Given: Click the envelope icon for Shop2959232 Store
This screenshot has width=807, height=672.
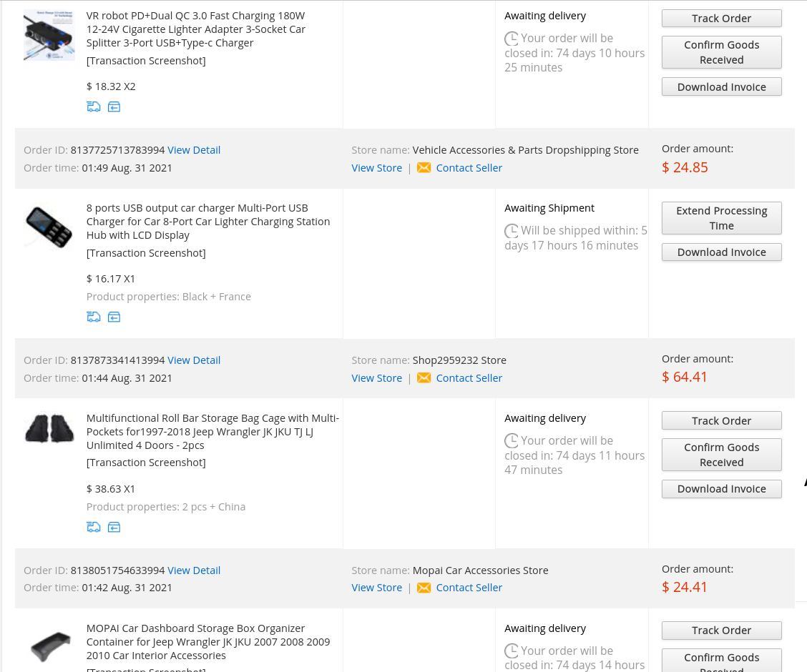Looking at the screenshot, I should pos(424,377).
